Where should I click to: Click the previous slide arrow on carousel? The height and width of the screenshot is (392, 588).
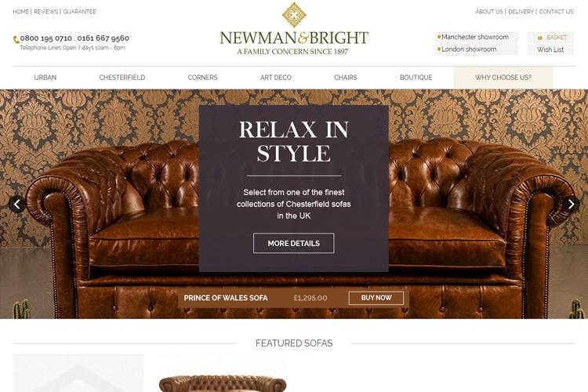coord(17,205)
